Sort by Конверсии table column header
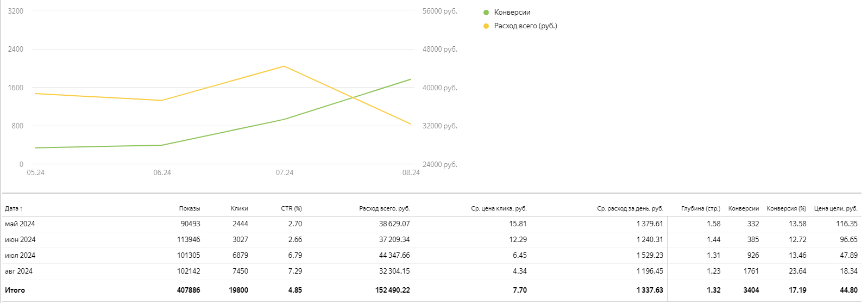The height and width of the screenshot is (303, 868). point(744,208)
